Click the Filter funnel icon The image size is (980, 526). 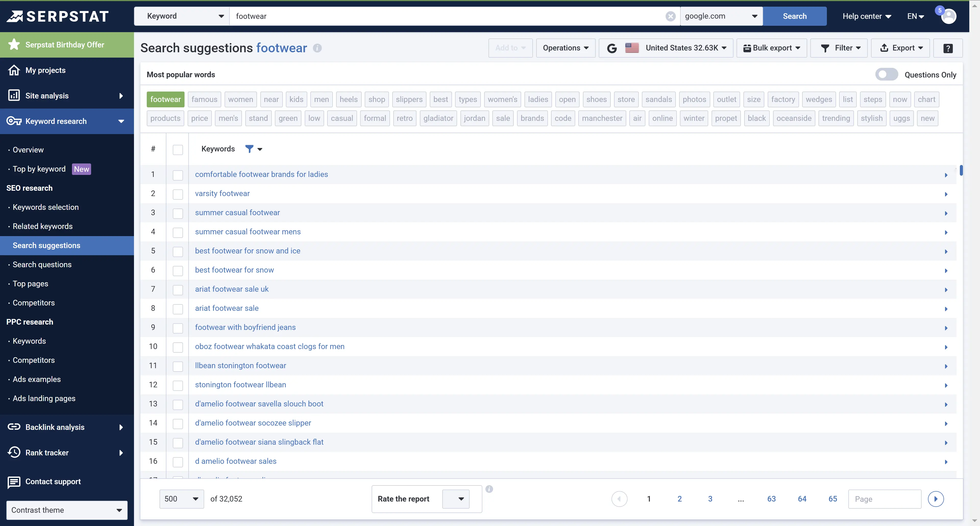[x=825, y=48]
